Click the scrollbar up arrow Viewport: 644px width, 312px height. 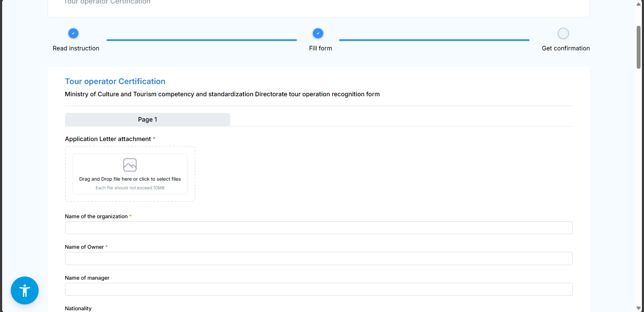point(638,4)
